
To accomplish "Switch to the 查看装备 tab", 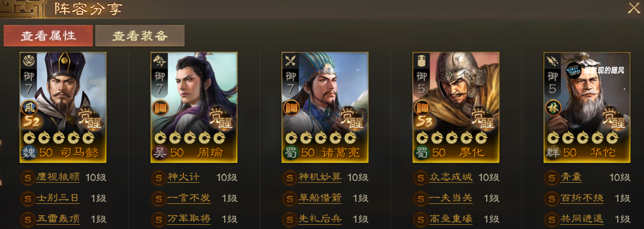I will (x=140, y=36).
